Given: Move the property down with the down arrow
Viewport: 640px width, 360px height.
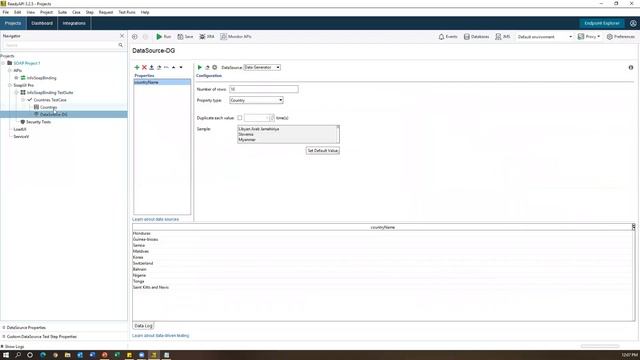Looking at the screenshot, I should coord(181,67).
